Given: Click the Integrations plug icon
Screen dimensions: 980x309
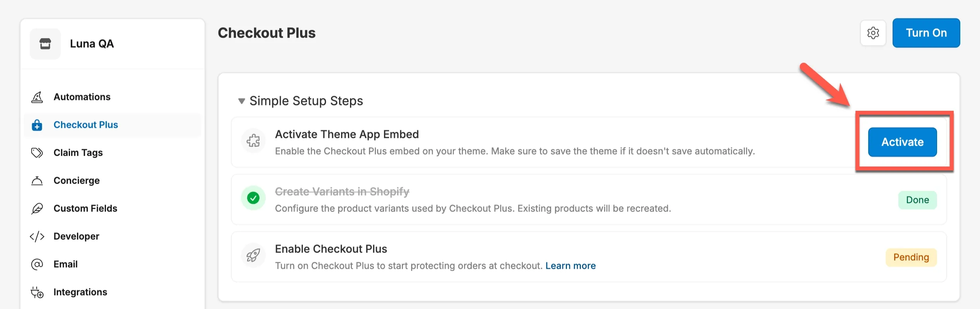Looking at the screenshot, I should (37, 292).
